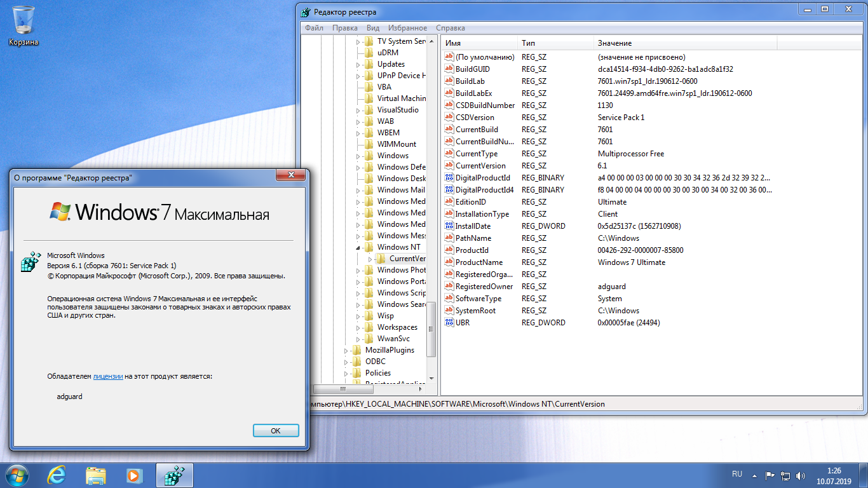Select the CSDVersion string icon
Image resolution: width=868 pixels, height=488 pixels.
coord(449,117)
